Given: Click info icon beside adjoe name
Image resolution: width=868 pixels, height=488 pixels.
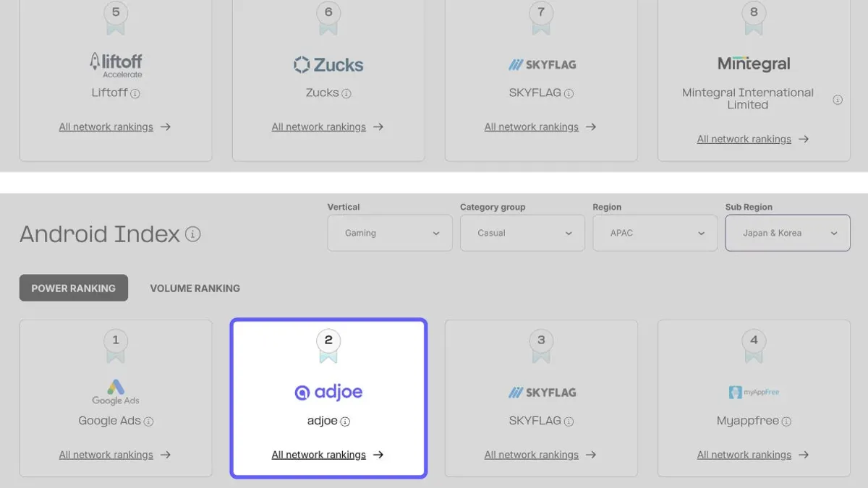Looking at the screenshot, I should coord(345,421).
